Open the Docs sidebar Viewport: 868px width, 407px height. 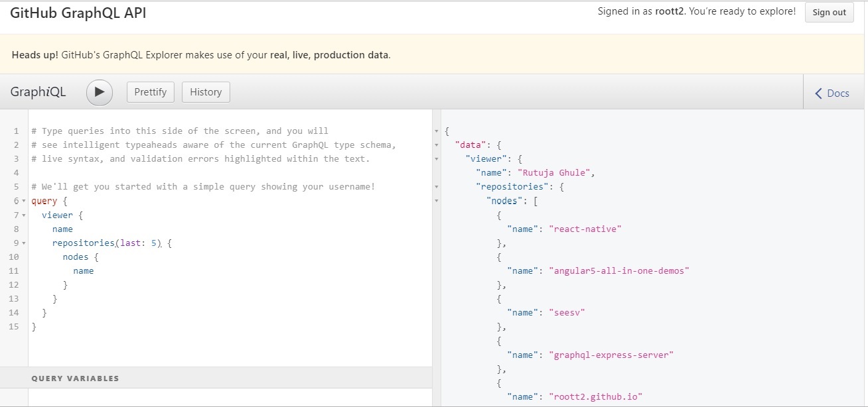pos(832,93)
